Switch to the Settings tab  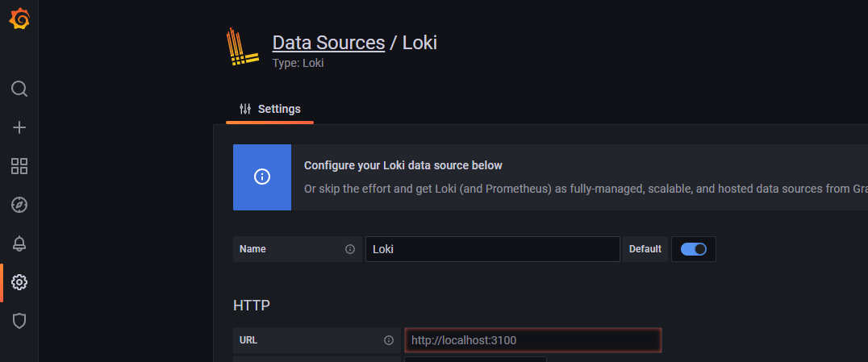coord(270,109)
